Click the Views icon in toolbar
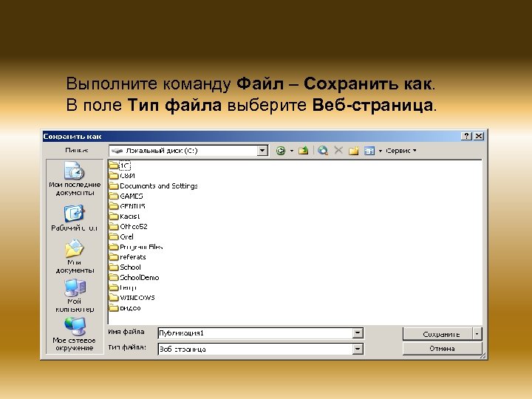The image size is (532, 399). (x=369, y=151)
